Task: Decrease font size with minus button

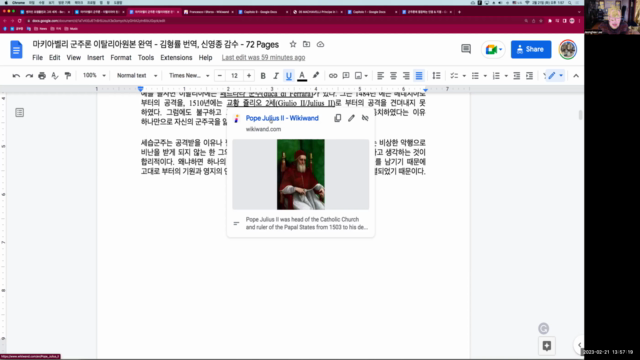Action: click(220, 76)
